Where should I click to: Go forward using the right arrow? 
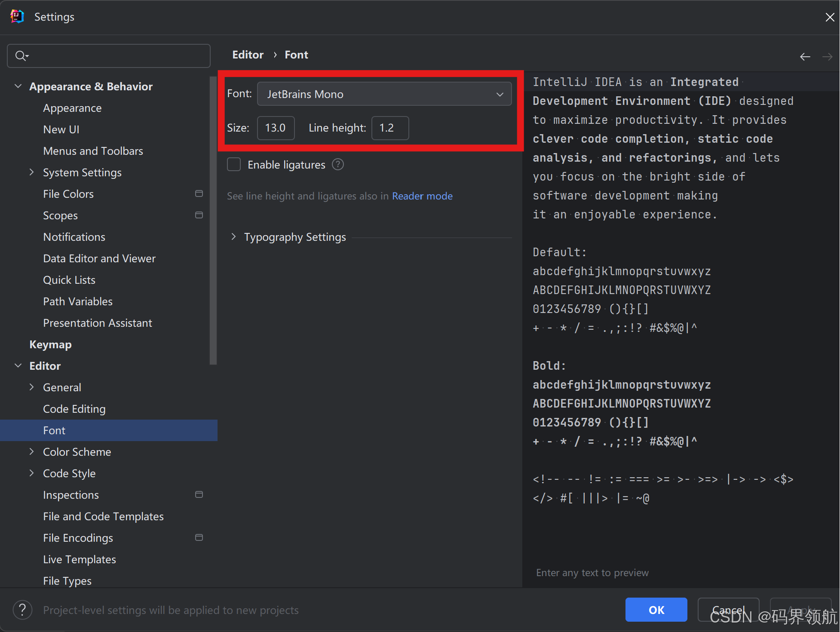tap(827, 57)
